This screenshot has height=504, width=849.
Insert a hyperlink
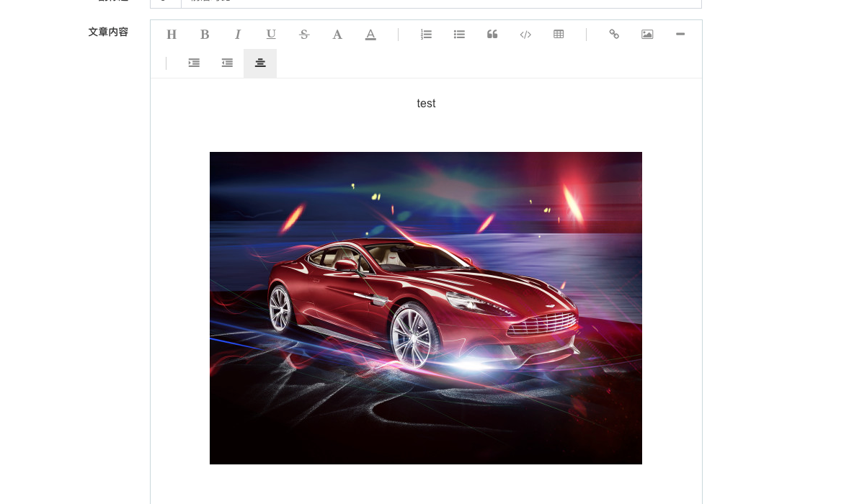614,35
